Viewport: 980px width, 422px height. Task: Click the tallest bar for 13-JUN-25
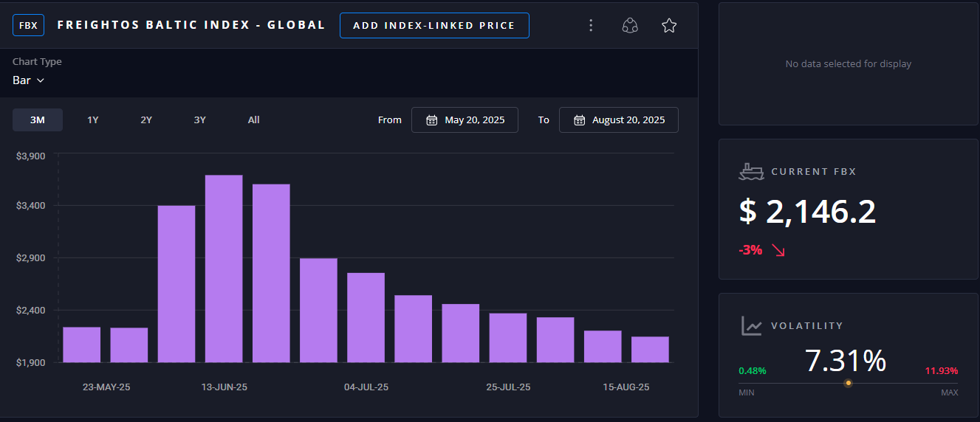(x=224, y=269)
